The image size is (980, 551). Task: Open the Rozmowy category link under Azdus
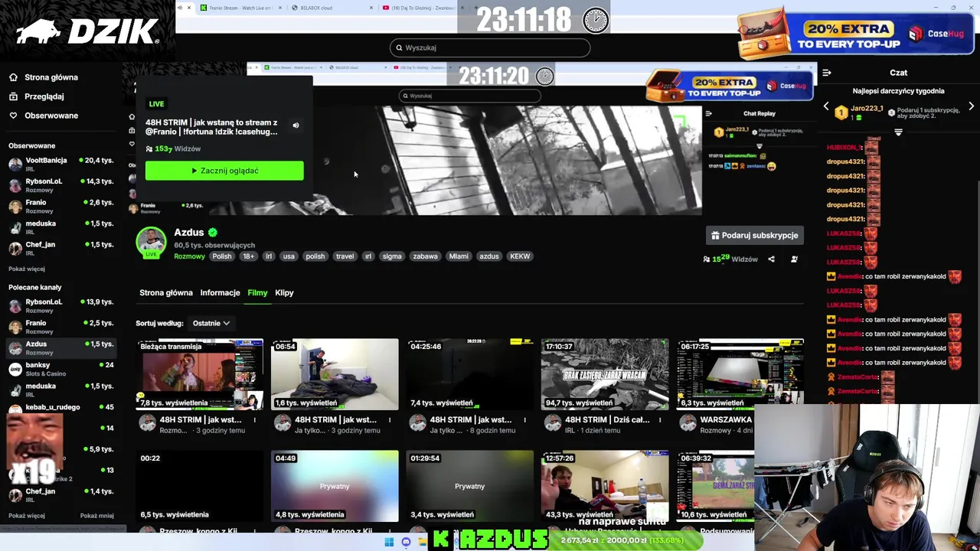[x=189, y=256]
